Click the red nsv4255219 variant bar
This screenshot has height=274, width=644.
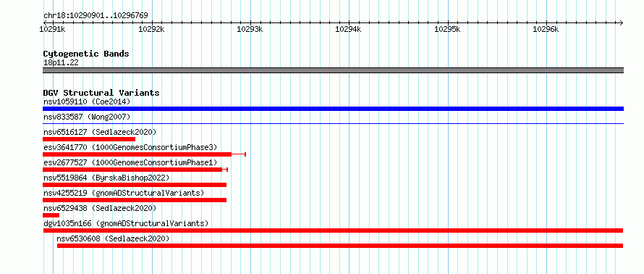(135, 200)
